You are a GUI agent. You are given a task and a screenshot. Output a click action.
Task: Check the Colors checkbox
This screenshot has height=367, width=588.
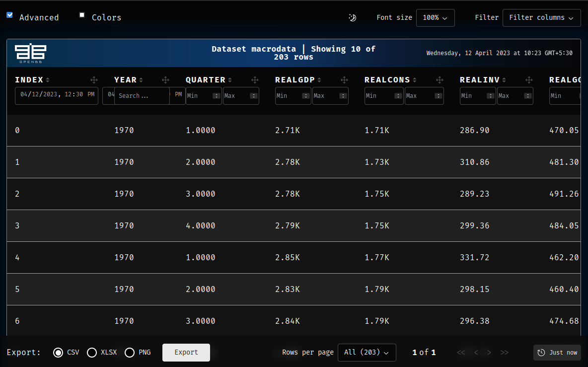point(82,15)
